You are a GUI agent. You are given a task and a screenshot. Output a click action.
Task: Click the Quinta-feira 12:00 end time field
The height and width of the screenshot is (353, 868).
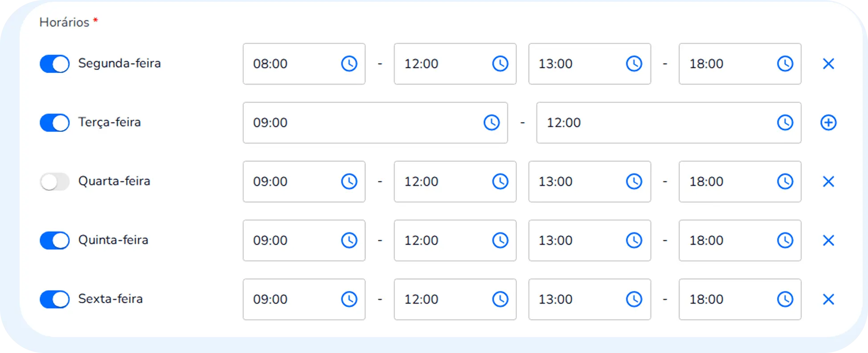tap(446, 240)
